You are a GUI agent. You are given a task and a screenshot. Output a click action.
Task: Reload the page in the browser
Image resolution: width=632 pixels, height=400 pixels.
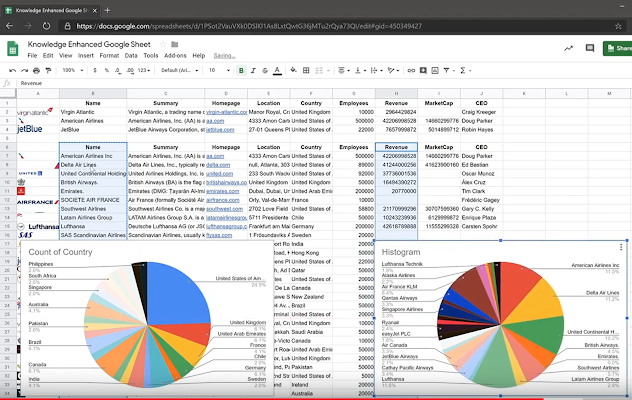47,26
